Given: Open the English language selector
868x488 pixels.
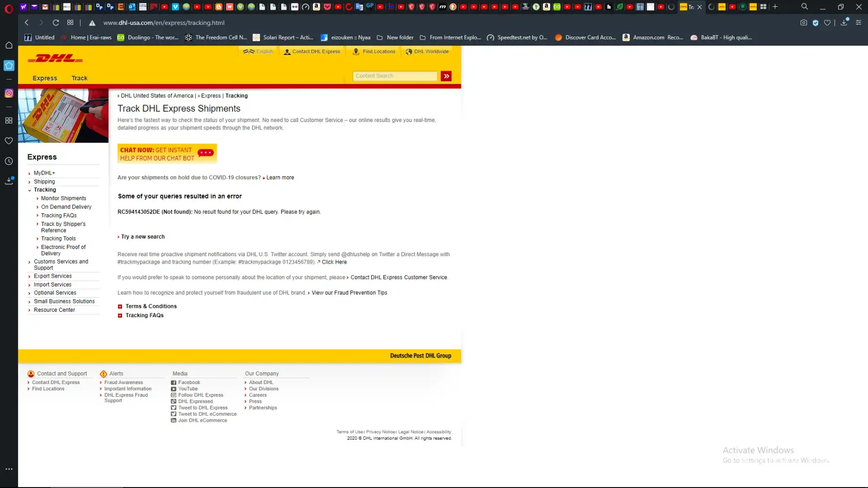Looking at the screenshot, I should pos(259,52).
